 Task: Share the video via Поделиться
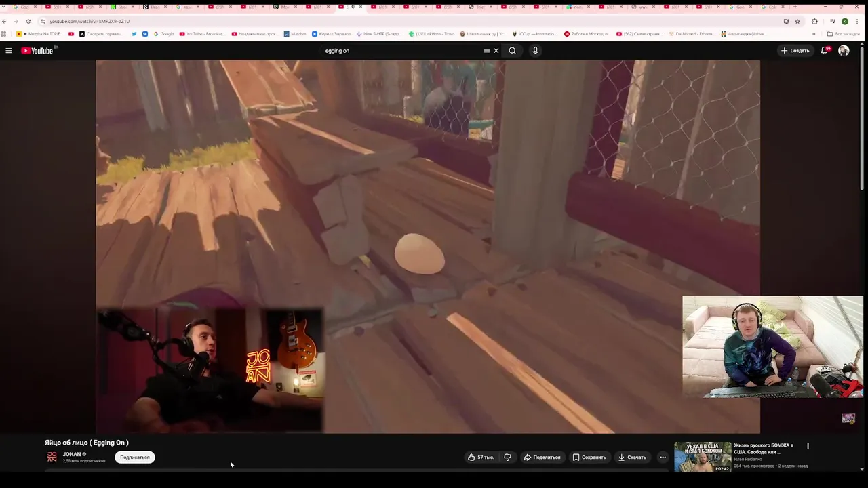pos(542,457)
